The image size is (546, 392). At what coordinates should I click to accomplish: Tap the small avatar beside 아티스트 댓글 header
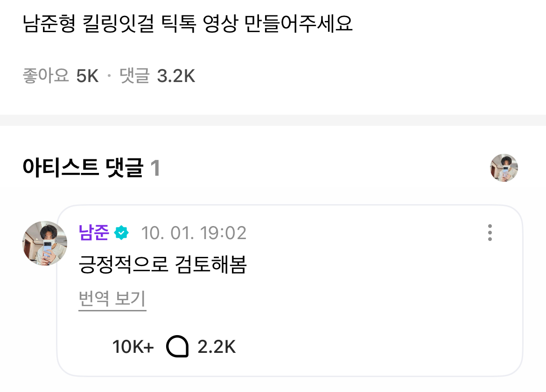point(504,168)
